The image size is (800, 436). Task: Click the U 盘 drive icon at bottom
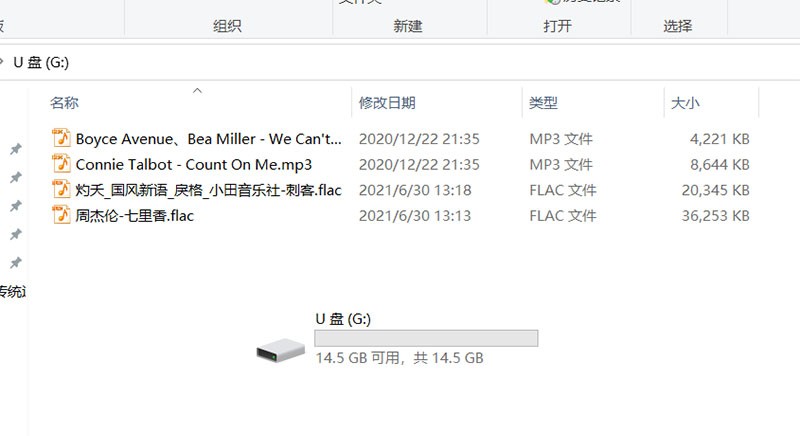281,350
